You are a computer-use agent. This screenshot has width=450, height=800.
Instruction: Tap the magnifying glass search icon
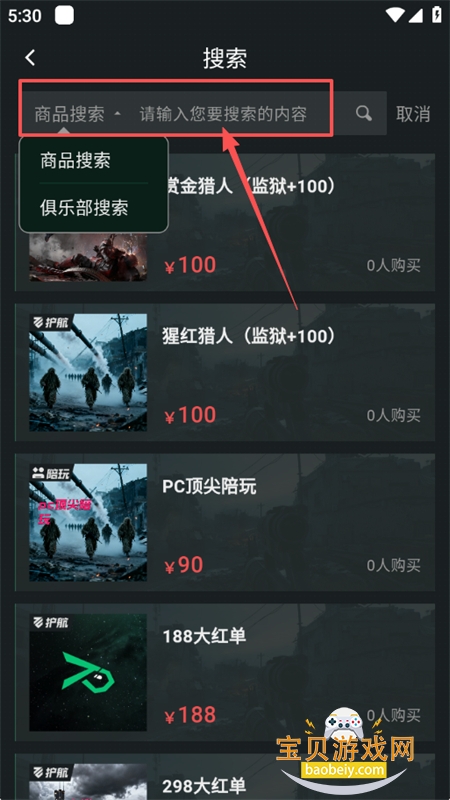tap(364, 113)
